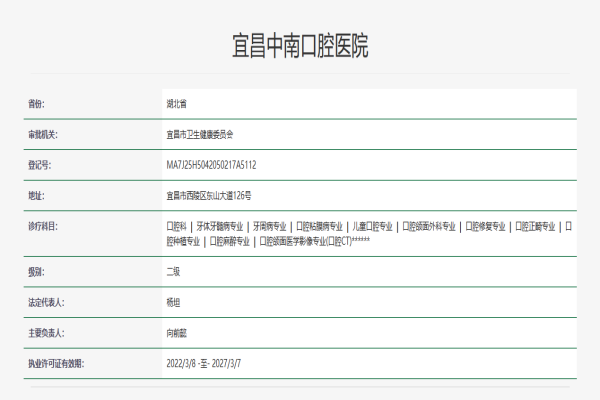
Task: Select the 诊疗科目 label
Action: point(42,226)
